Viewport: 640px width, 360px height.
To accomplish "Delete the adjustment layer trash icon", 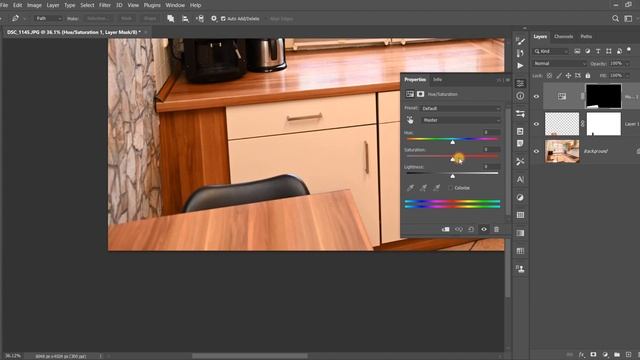I will pyautogui.click(x=496, y=229).
